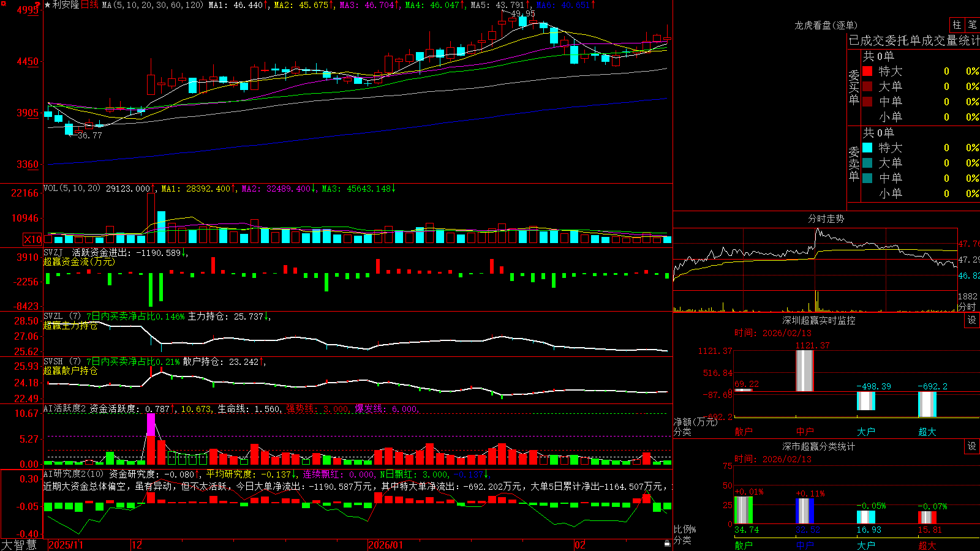
Task: Click the 强势线: 3.000 label
Action: (x=317, y=409)
